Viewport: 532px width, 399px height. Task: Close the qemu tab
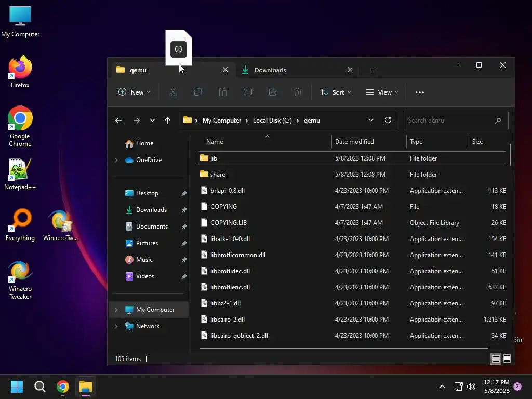coord(225,70)
